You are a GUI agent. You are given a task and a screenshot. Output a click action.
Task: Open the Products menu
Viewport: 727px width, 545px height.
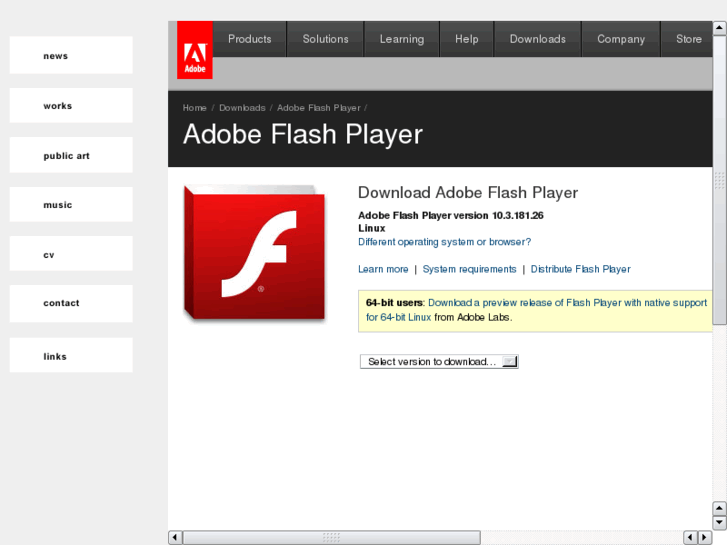[249, 39]
